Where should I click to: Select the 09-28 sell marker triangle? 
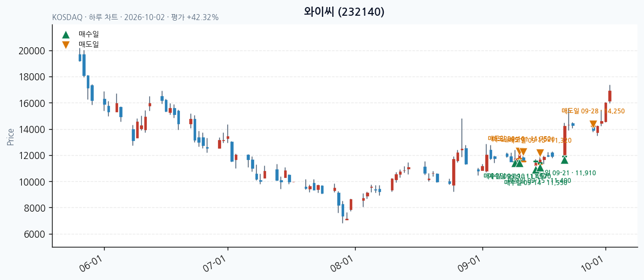[x=593, y=124]
